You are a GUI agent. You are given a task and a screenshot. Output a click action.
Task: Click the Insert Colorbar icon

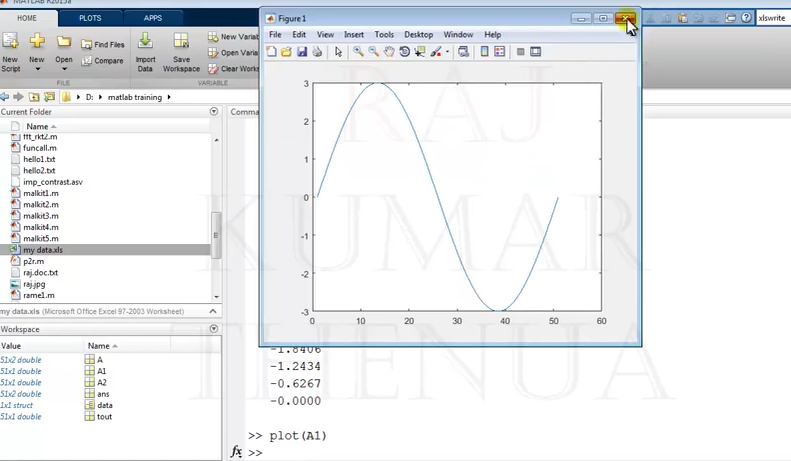pyautogui.click(x=484, y=51)
